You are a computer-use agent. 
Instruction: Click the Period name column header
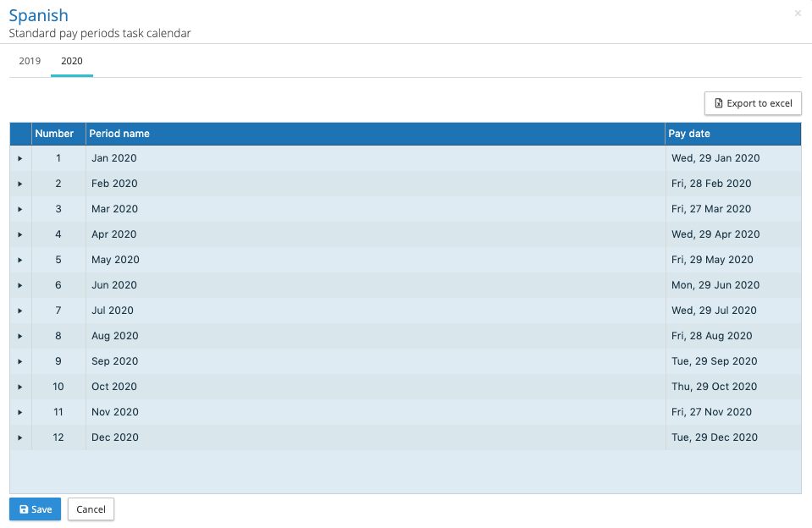pyautogui.click(x=119, y=134)
